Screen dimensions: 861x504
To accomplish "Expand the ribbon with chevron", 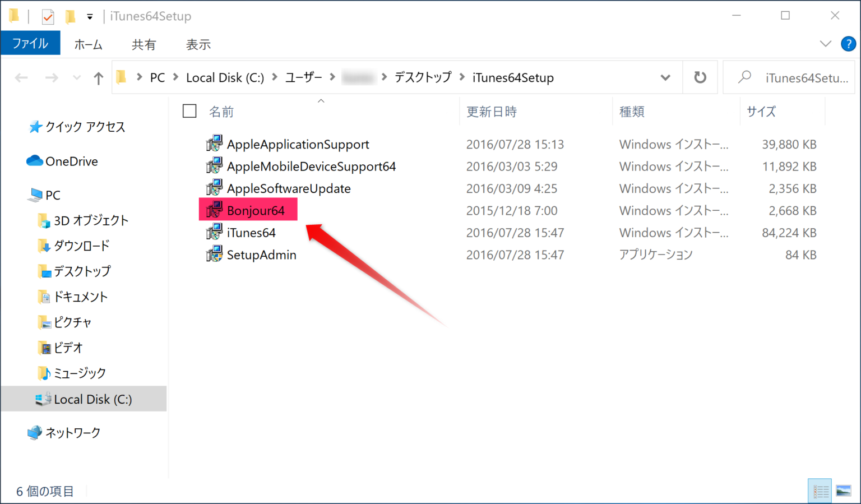I will (825, 44).
